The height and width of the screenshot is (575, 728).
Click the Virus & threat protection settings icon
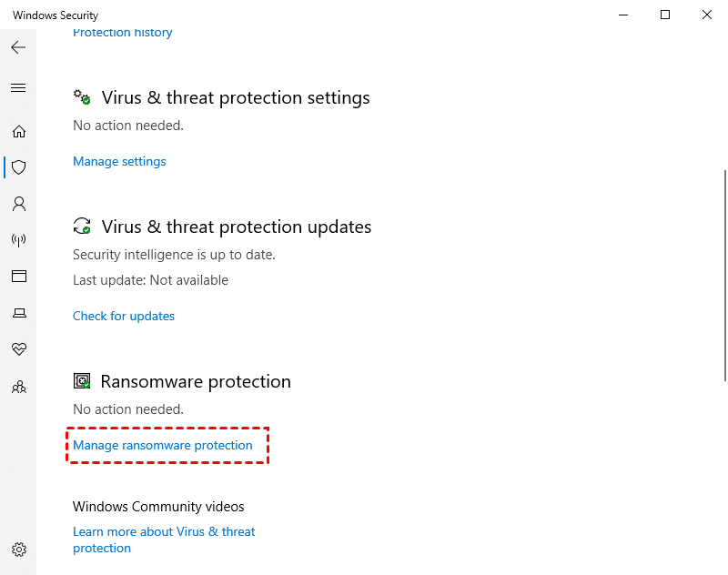click(82, 96)
